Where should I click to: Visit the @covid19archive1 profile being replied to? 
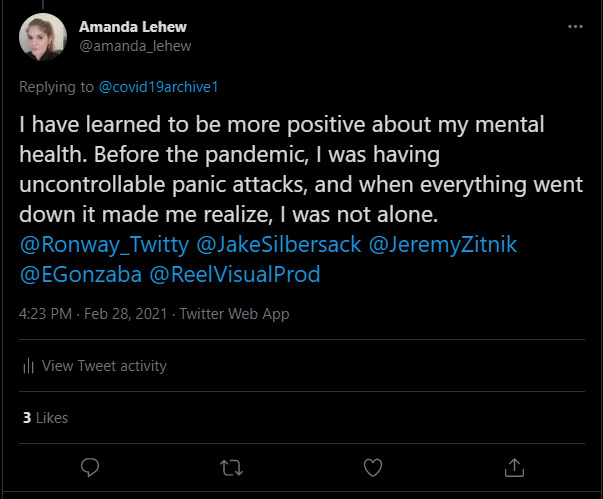coord(158,87)
